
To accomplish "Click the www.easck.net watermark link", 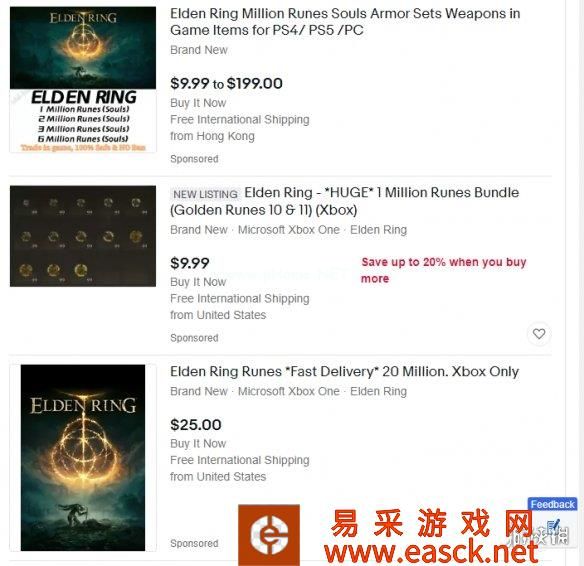I will tap(431, 552).
